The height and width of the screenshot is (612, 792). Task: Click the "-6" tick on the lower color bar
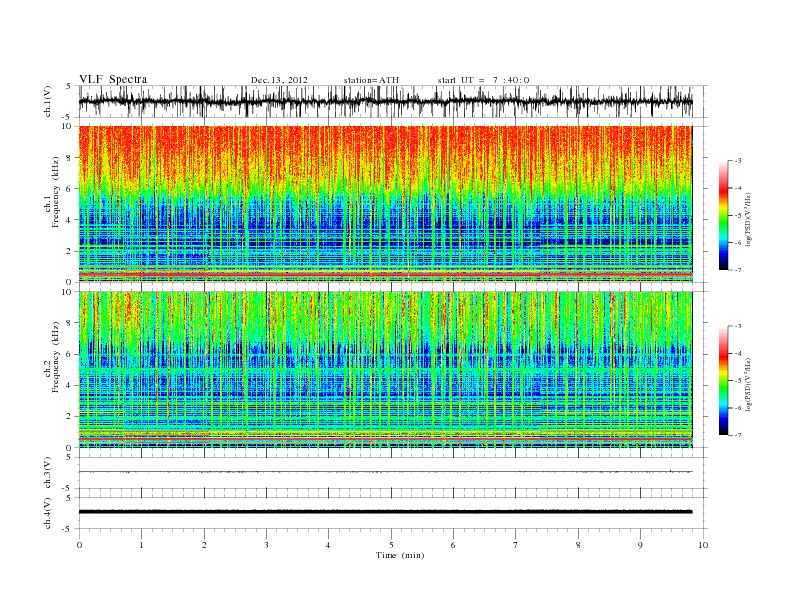coord(738,408)
